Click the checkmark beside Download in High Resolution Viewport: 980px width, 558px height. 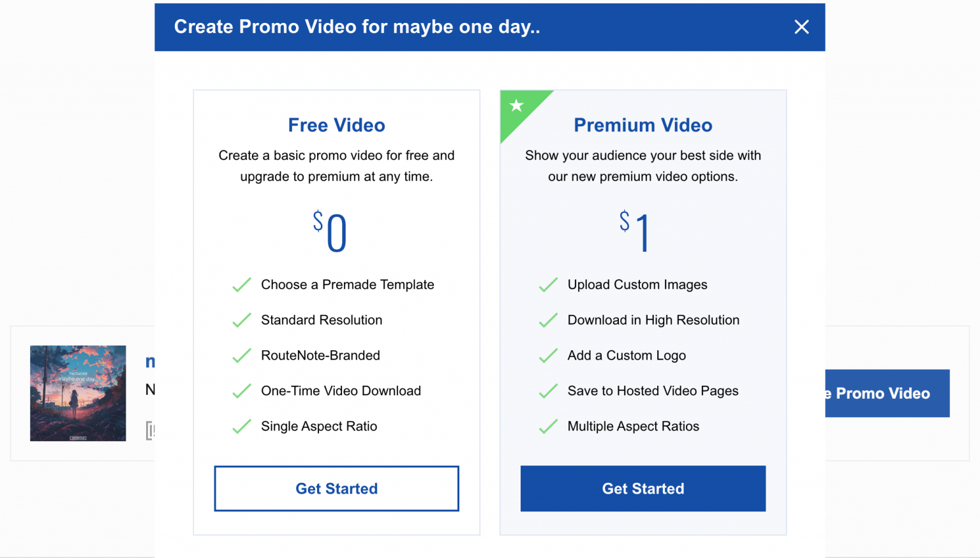548,320
